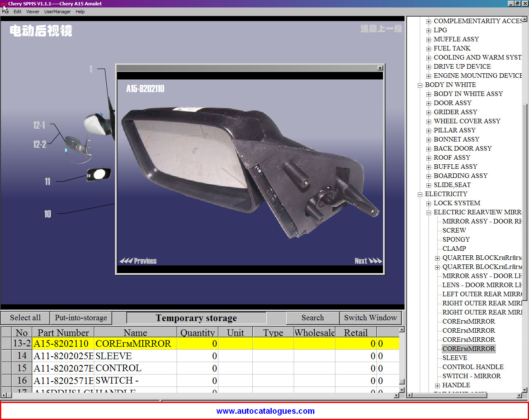529x420 pixels.
Task: Click callout number 10 in diagram
Action: [48, 214]
